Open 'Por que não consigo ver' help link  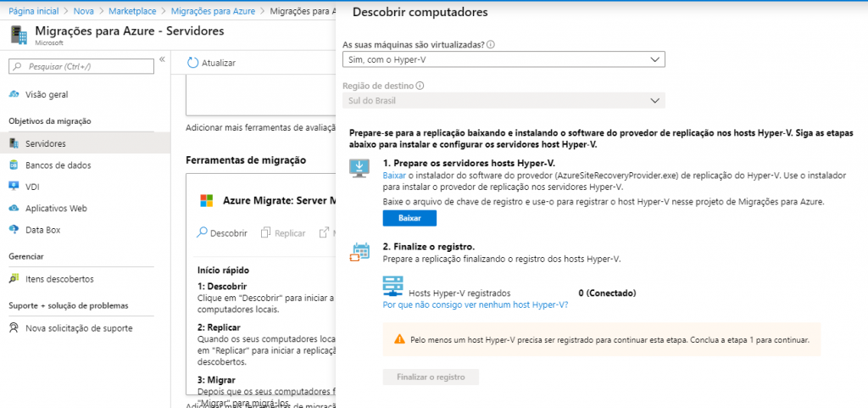tap(475, 305)
